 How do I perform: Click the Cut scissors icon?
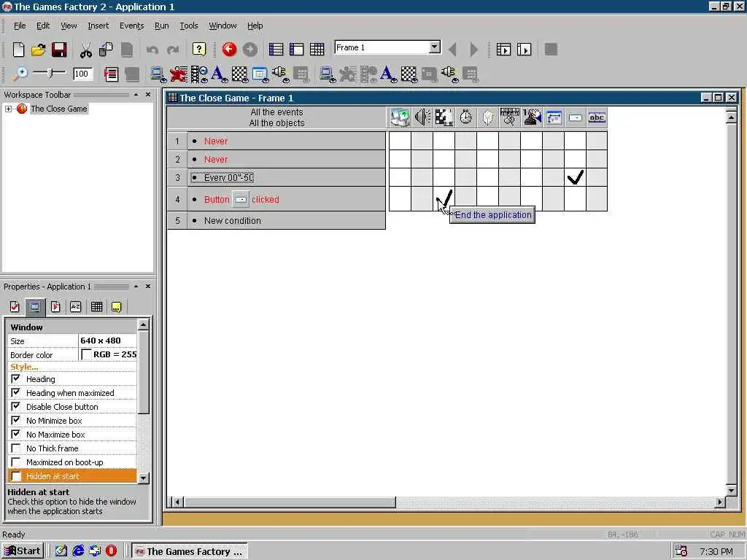pyautogui.click(x=86, y=50)
